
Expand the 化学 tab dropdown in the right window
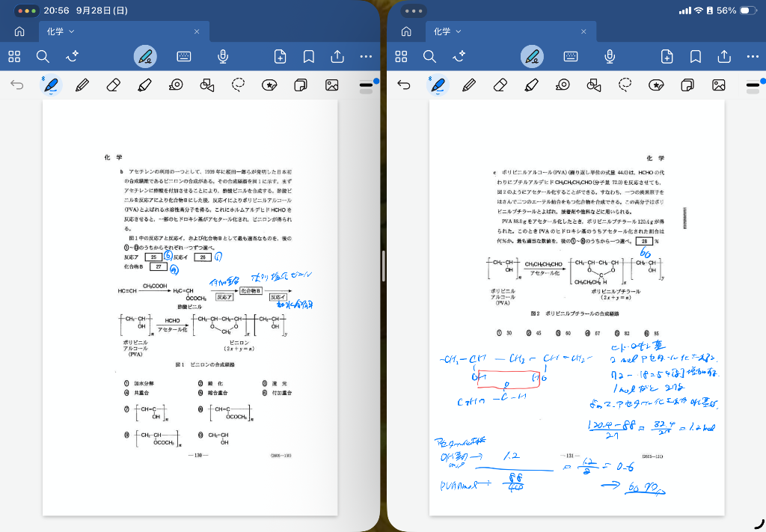pyautogui.click(x=459, y=31)
